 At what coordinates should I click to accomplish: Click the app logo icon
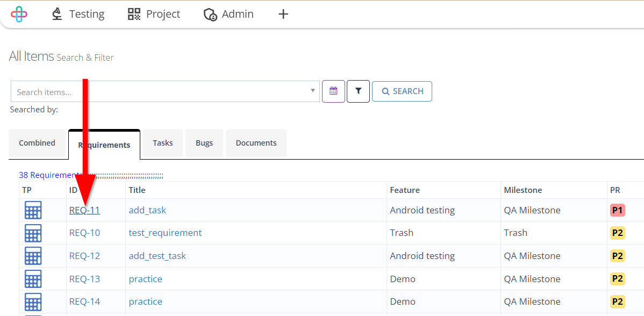(x=19, y=15)
